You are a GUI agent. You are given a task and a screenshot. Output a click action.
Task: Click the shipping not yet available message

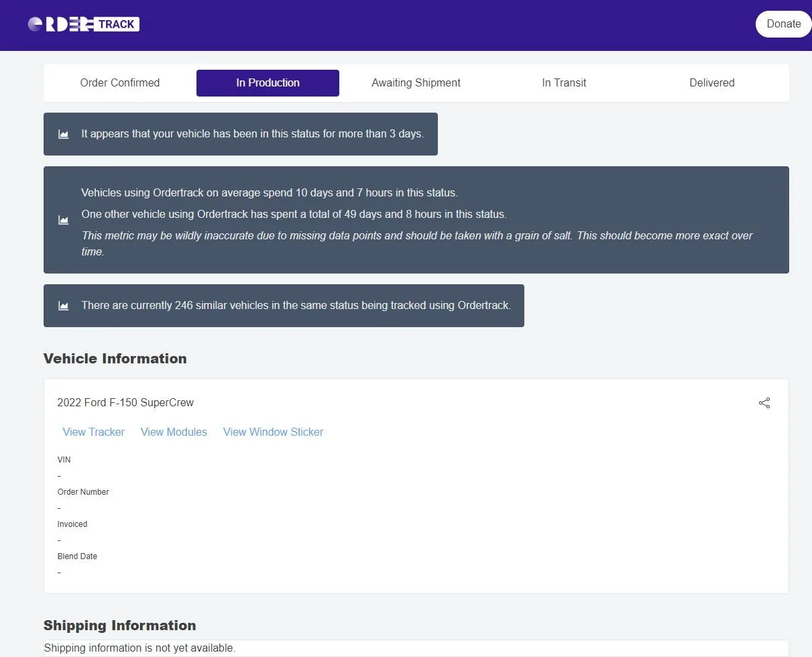139,648
